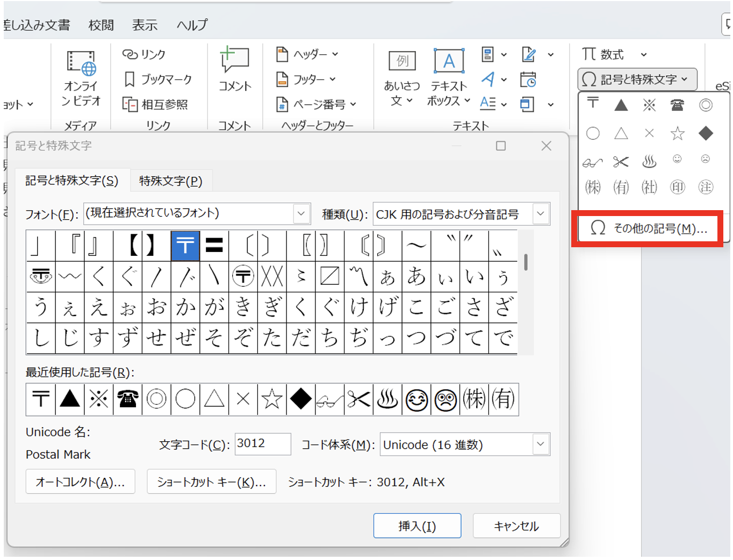Select the telephone symbol in the quick symbol gallery
The height and width of the screenshot is (560, 733).
677,105
